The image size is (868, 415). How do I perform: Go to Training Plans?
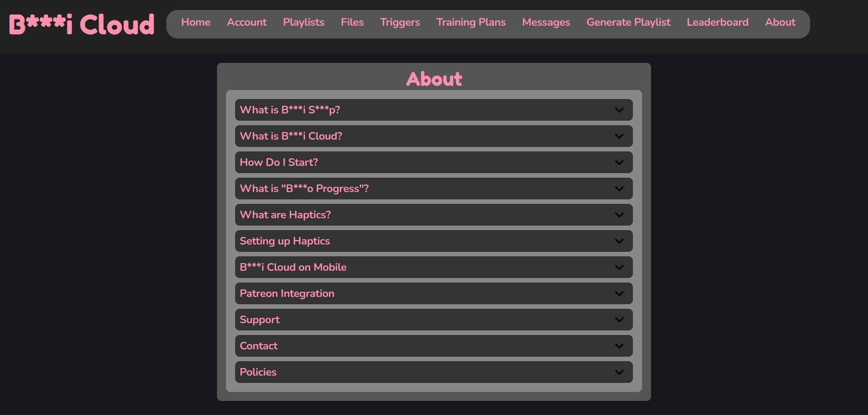[x=471, y=22]
